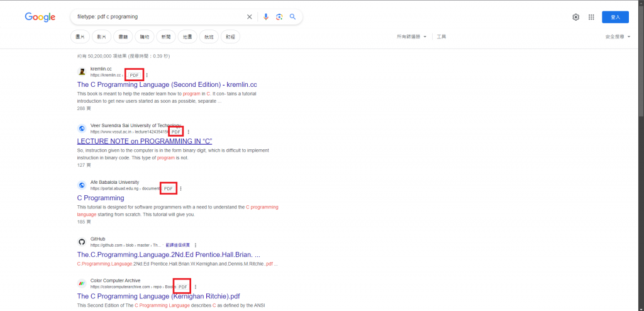Open the 工具 search tools
The width and height of the screenshot is (644, 311).
pos(441,37)
